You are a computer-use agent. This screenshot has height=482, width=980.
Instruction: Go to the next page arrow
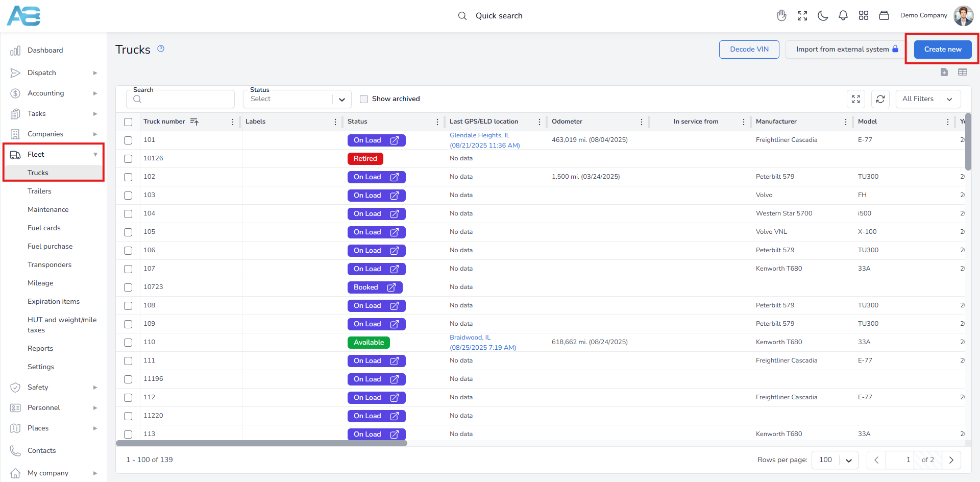[951, 460]
